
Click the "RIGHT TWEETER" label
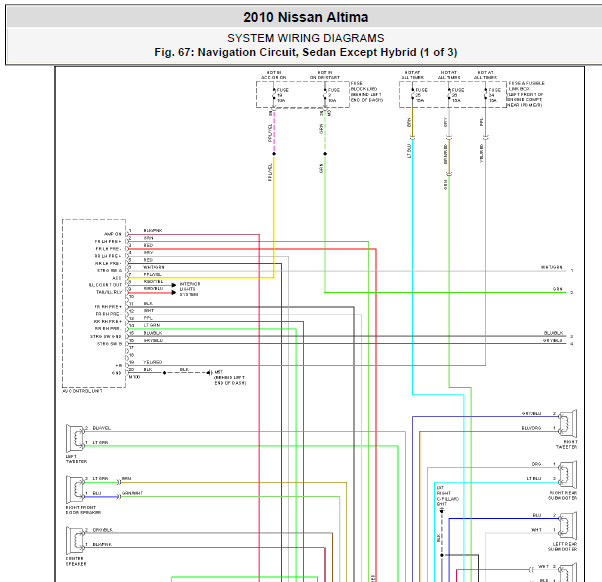pos(566,444)
